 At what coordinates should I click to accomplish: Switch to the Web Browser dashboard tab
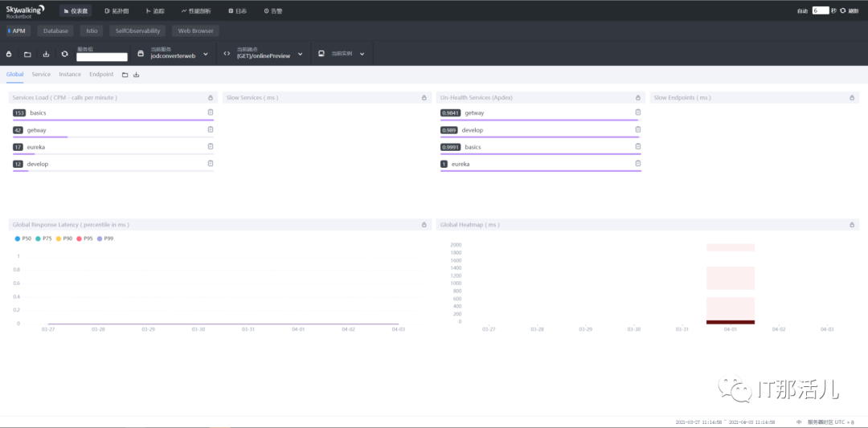point(195,31)
